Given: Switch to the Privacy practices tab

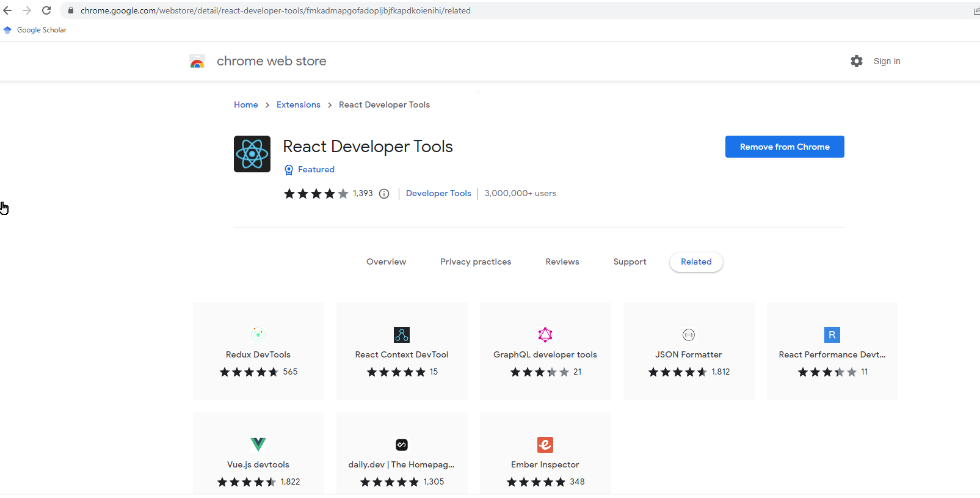Looking at the screenshot, I should point(476,262).
